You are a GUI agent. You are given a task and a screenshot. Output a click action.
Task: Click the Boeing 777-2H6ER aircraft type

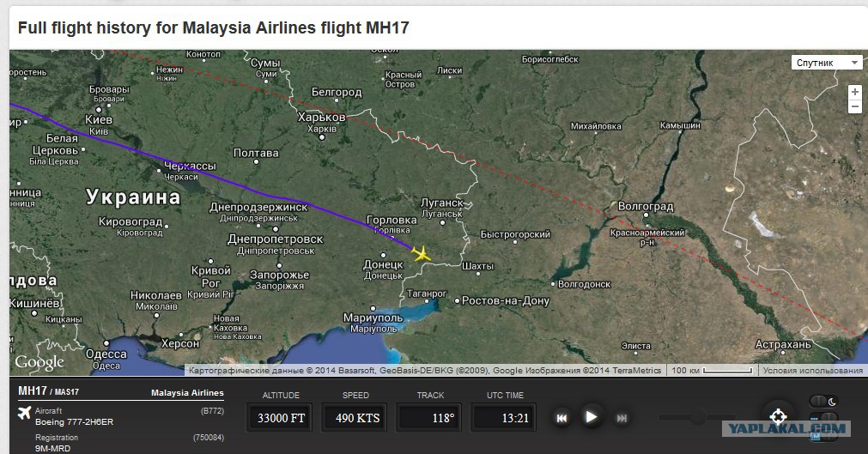pyautogui.click(x=74, y=422)
